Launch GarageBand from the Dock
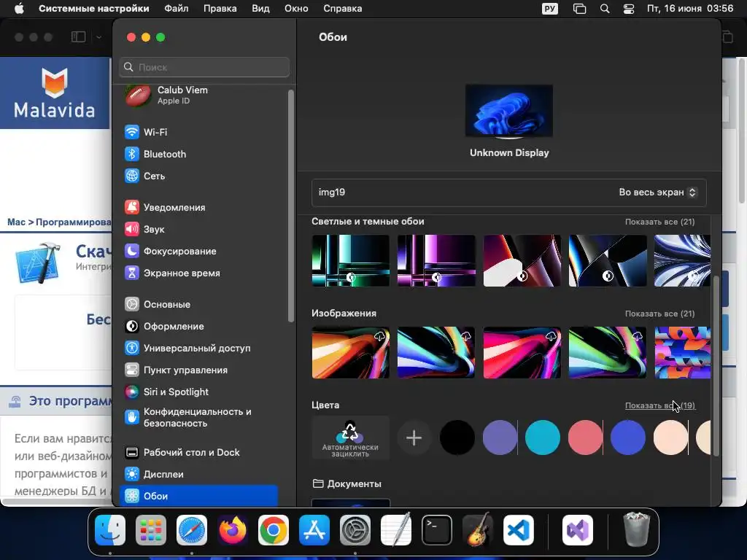This screenshot has width=747, height=560. 478,530
